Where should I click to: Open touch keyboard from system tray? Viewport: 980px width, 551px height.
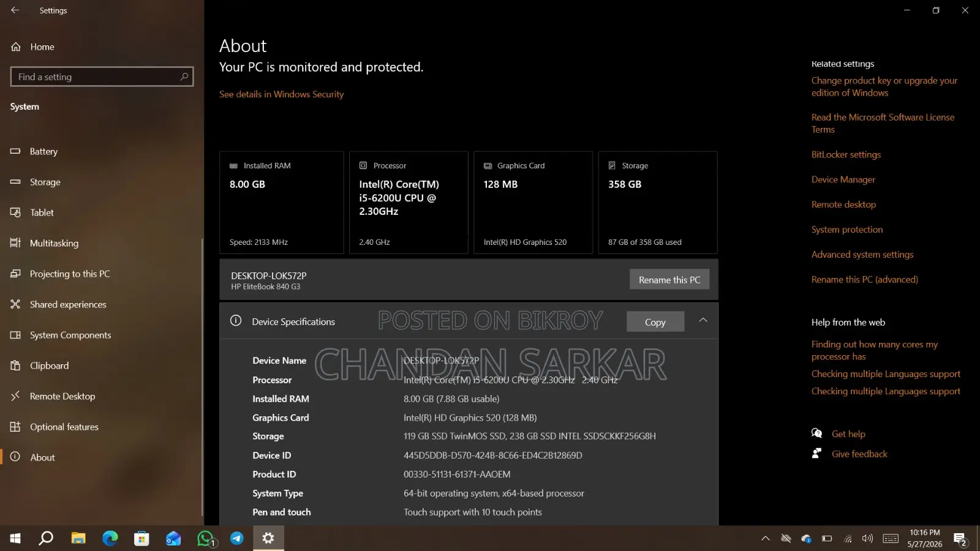coord(891,538)
